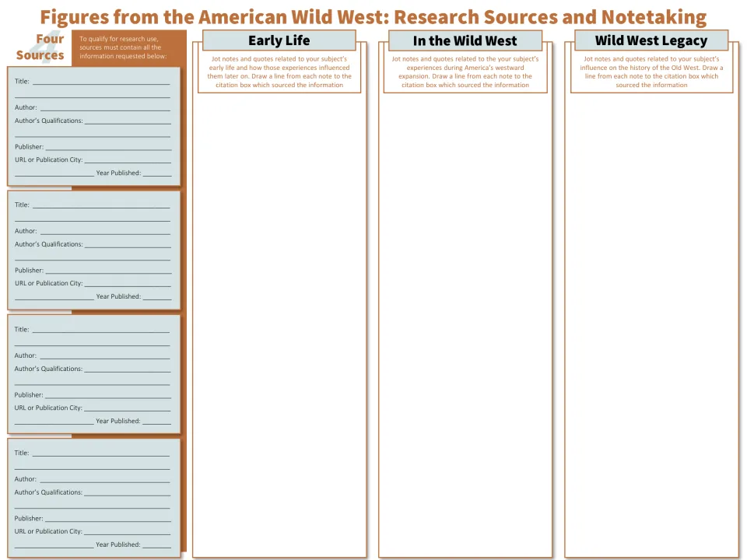Click Year Published blank in the third source box
Viewport: 747px width, 560px height.
coord(156,422)
